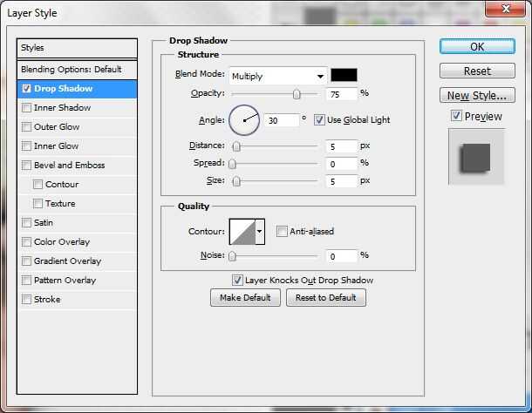
Task: Select the Inner Shadow label
Action: (x=63, y=108)
